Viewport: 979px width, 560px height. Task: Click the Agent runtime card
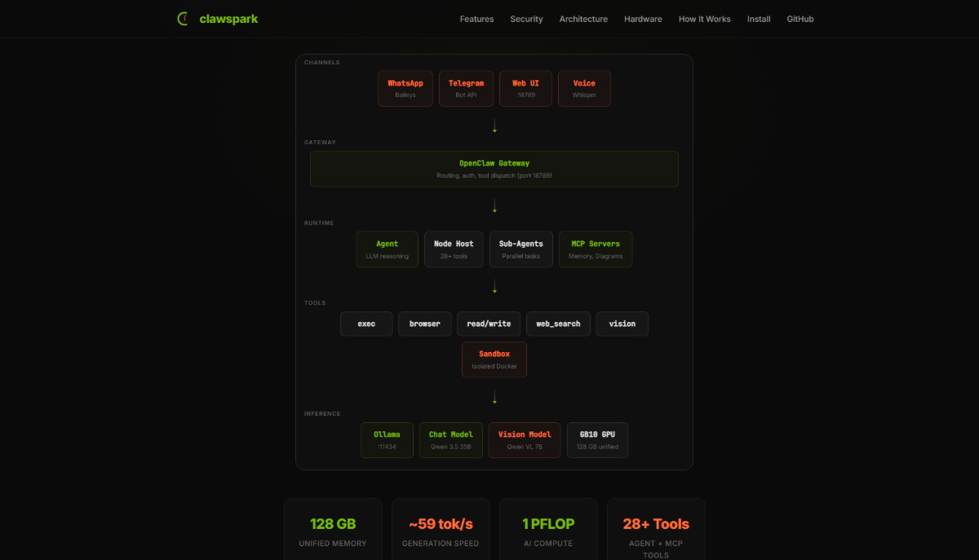point(388,249)
